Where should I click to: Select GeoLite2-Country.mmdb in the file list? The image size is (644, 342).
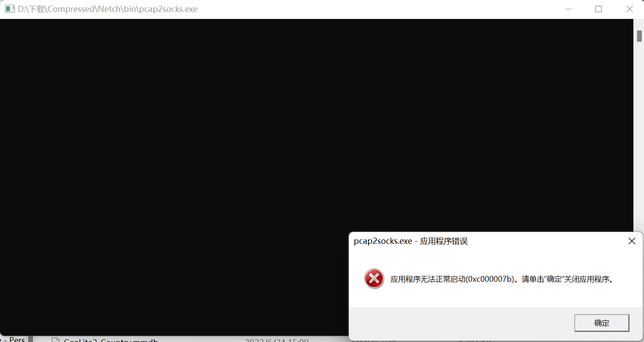[x=110, y=340]
